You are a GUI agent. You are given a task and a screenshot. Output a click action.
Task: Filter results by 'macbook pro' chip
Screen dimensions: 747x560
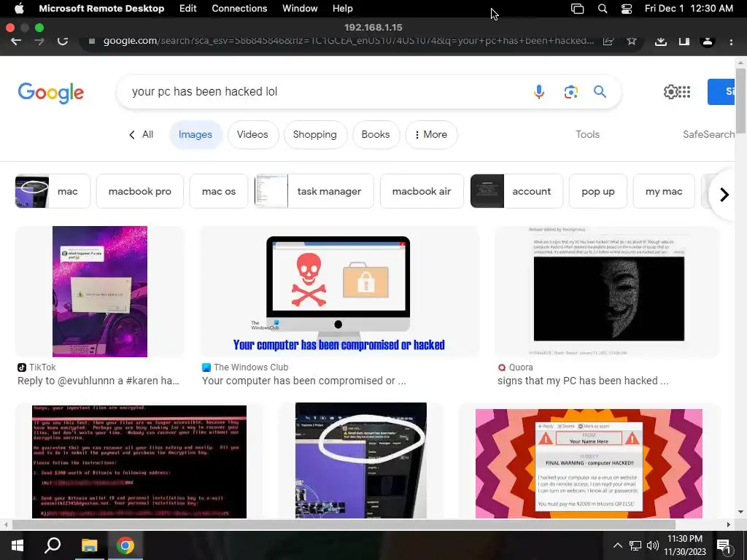pos(139,192)
